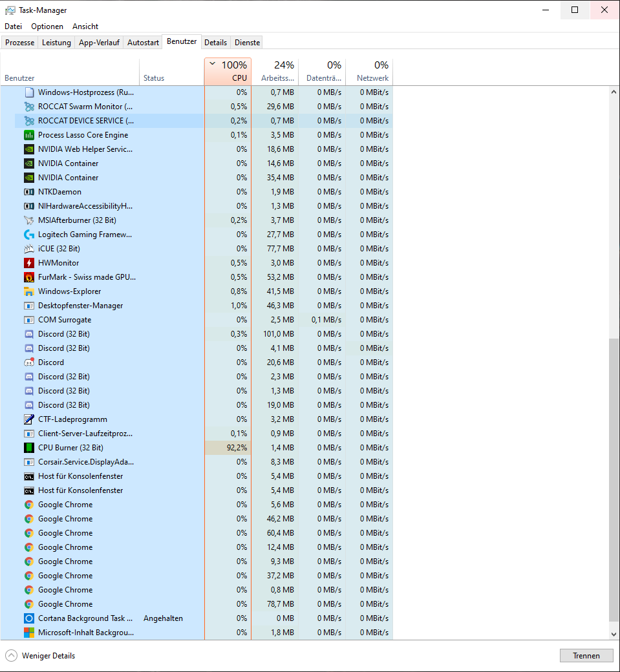Click the Task-Manager title bar icon
Screen dimensions: 620x672
click(x=10, y=10)
